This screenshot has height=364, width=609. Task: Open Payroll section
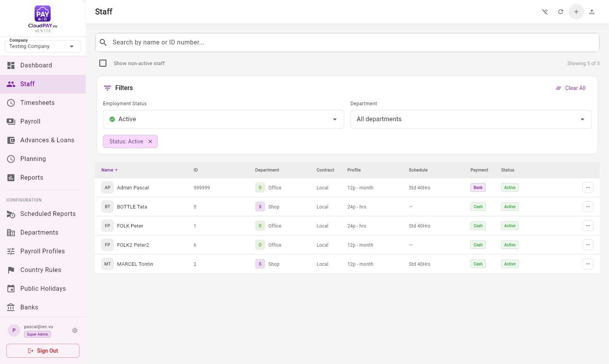coord(43,121)
